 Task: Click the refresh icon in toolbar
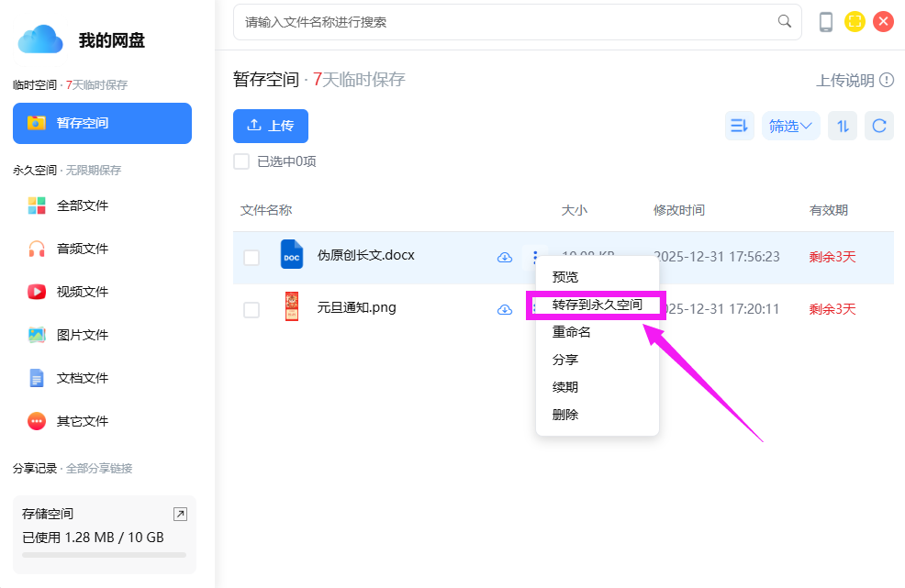click(x=879, y=126)
